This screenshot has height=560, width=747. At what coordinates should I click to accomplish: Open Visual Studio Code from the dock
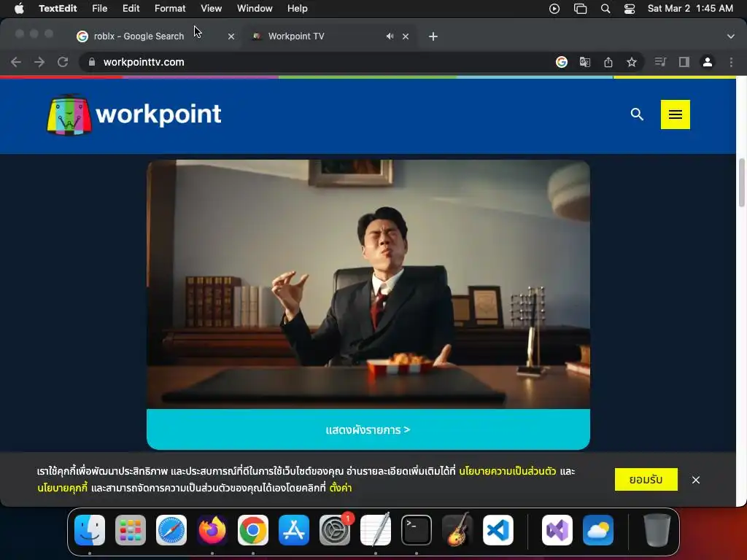tap(498, 530)
